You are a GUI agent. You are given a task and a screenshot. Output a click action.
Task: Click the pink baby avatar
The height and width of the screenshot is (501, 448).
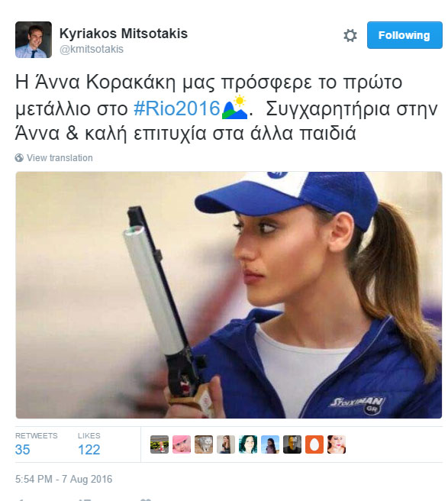pyautogui.click(x=182, y=444)
